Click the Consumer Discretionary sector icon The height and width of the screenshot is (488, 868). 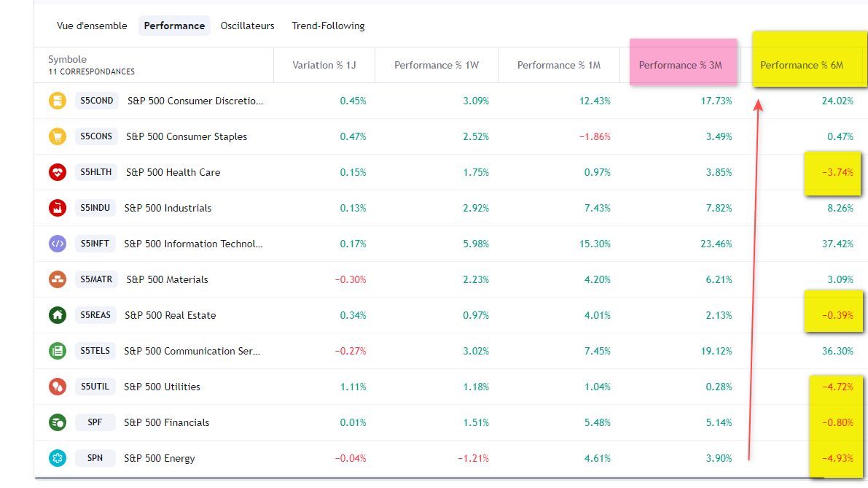pos(58,101)
